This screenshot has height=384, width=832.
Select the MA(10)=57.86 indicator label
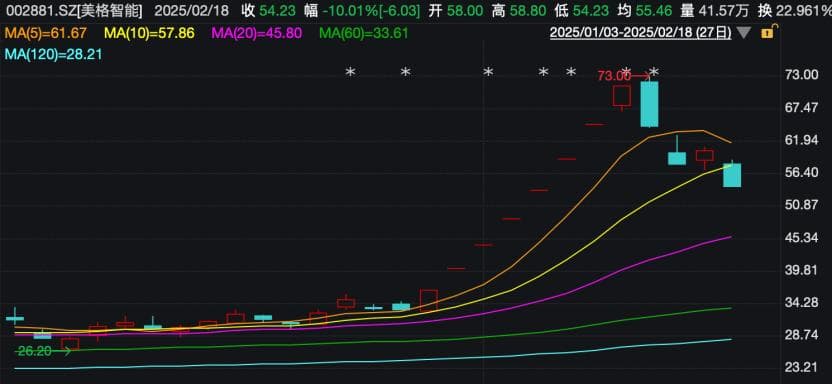click(x=150, y=33)
